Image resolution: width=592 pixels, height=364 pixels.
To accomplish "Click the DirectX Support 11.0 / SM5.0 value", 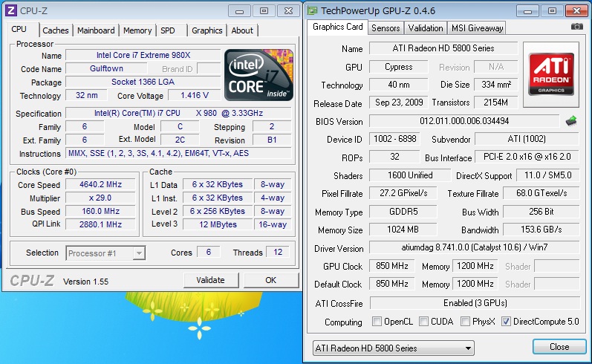I will click(x=548, y=175).
